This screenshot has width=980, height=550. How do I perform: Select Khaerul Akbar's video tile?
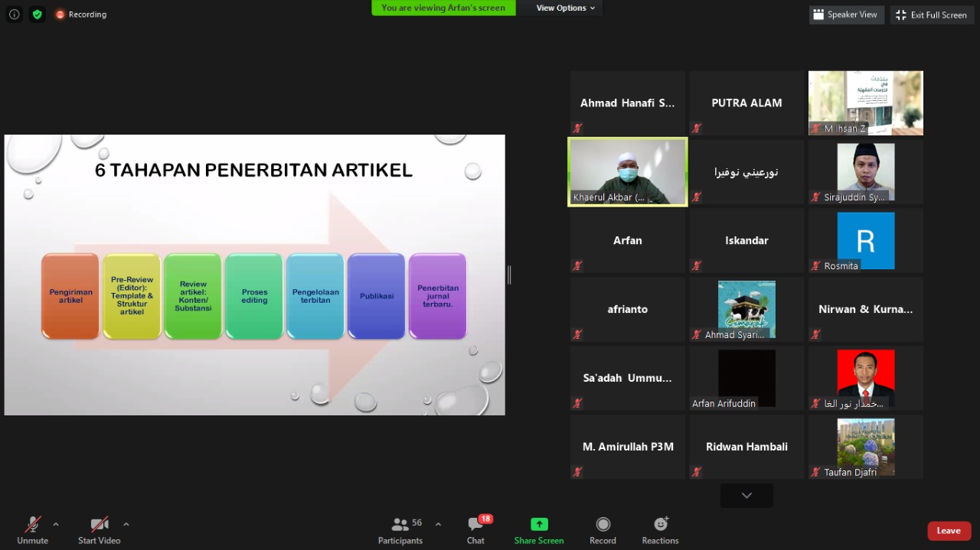[x=628, y=172]
